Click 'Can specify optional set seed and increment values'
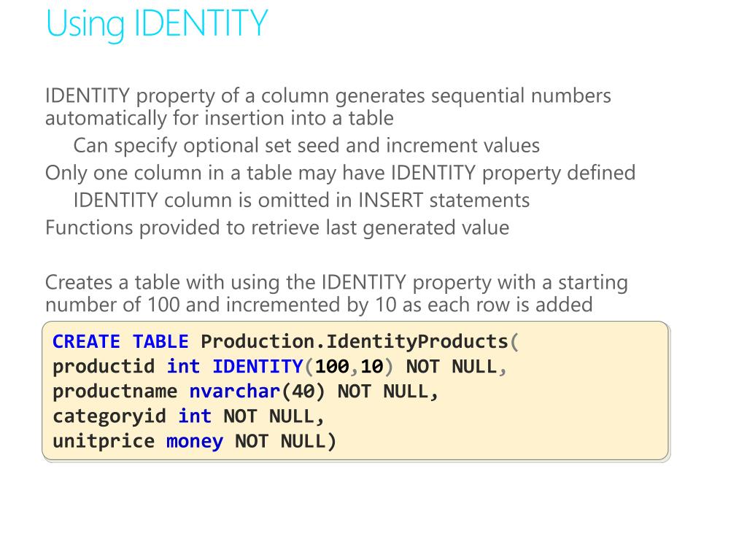This screenshot has height=560, width=747. [306, 146]
